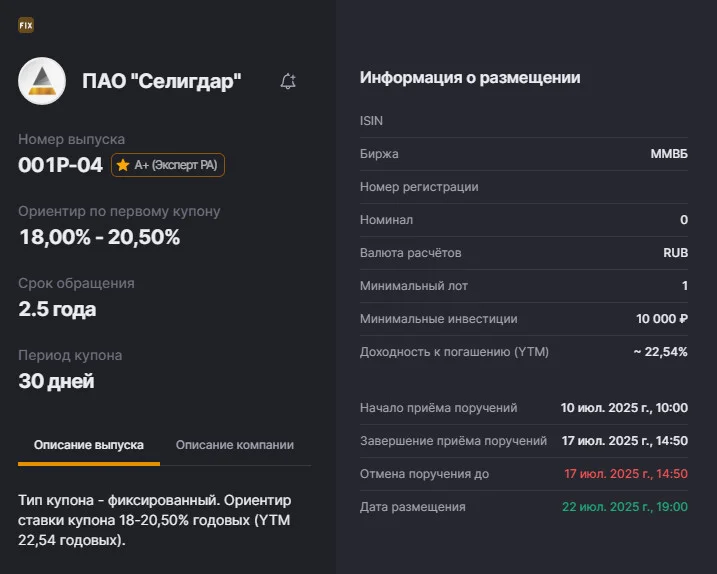Image resolution: width=717 pixels, height=574 pixels.
Task: Click the Завершение приёма поручений label
Action: pyautogui.click(x=453, y=441)
